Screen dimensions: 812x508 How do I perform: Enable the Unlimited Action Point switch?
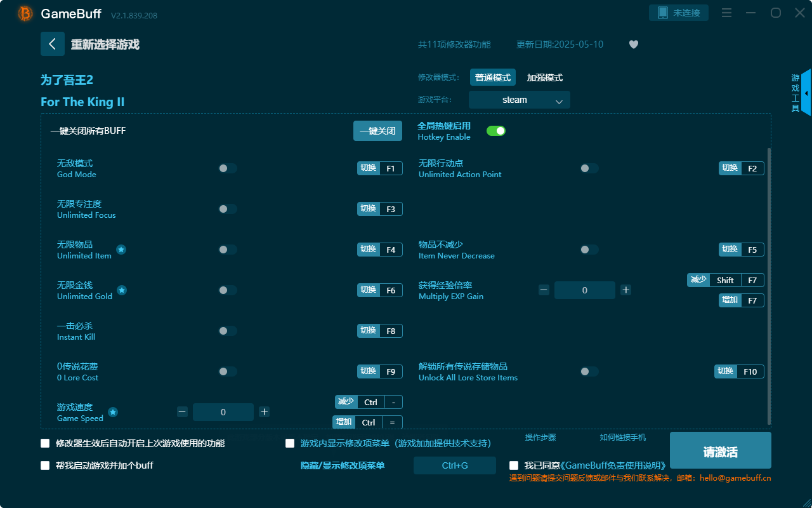pos(589,168)
